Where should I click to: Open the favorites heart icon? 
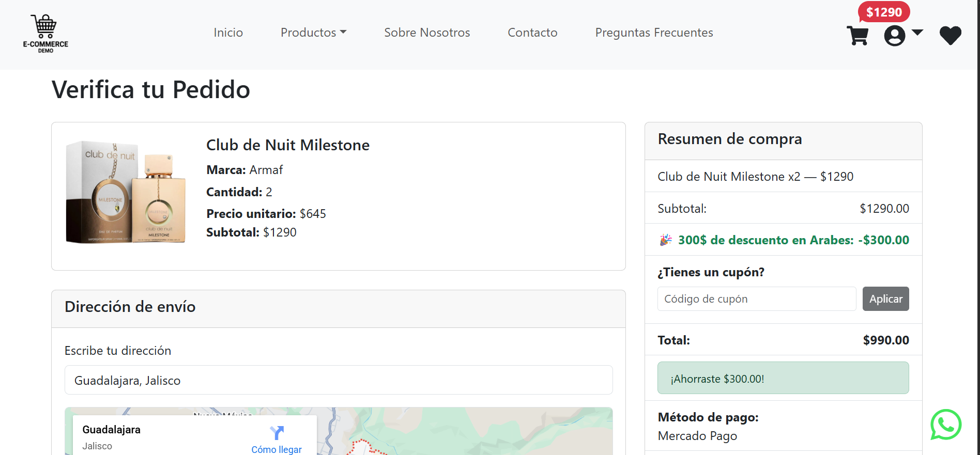[x=950, y=36]
